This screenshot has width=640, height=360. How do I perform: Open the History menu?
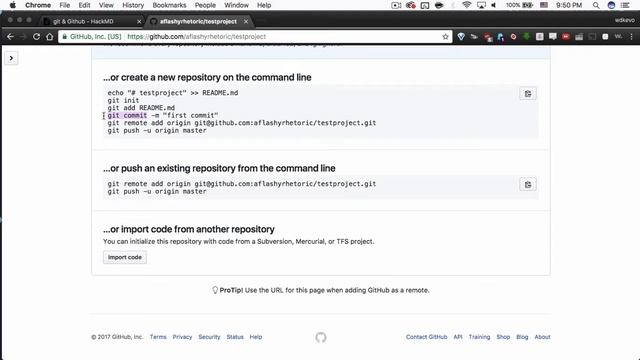click(x=133, y=5)
